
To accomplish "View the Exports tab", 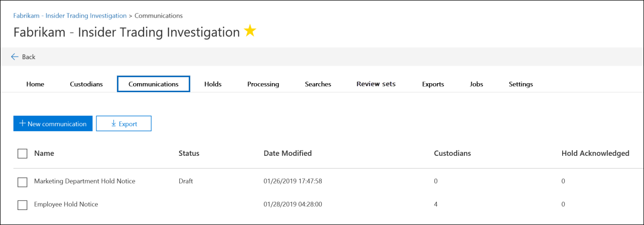I will click(x=433, y=84).
